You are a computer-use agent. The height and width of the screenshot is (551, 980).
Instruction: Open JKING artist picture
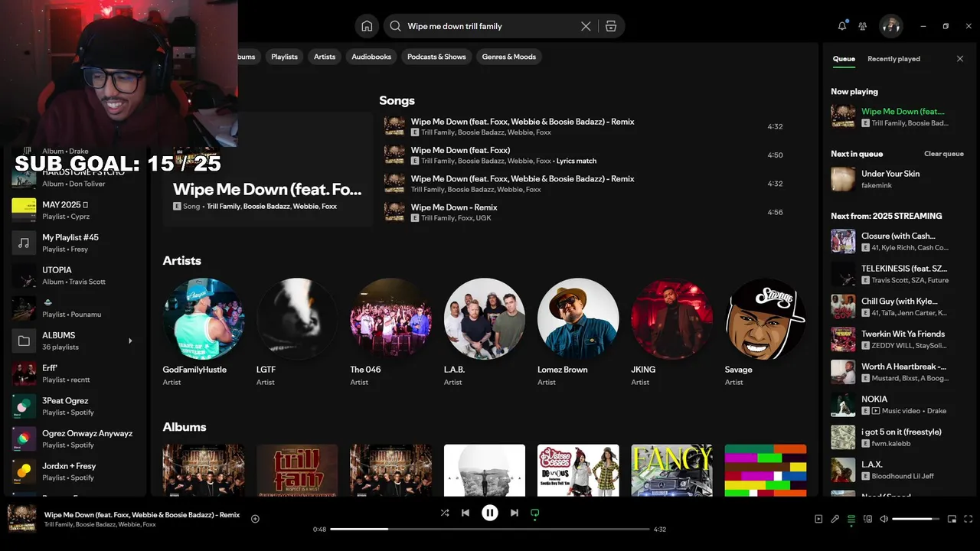pos(672,318)
